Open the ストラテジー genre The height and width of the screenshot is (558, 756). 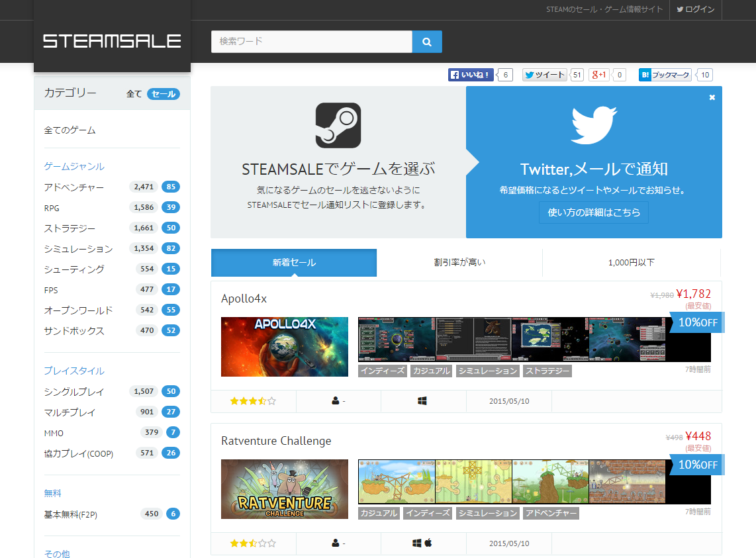point(70,228)
